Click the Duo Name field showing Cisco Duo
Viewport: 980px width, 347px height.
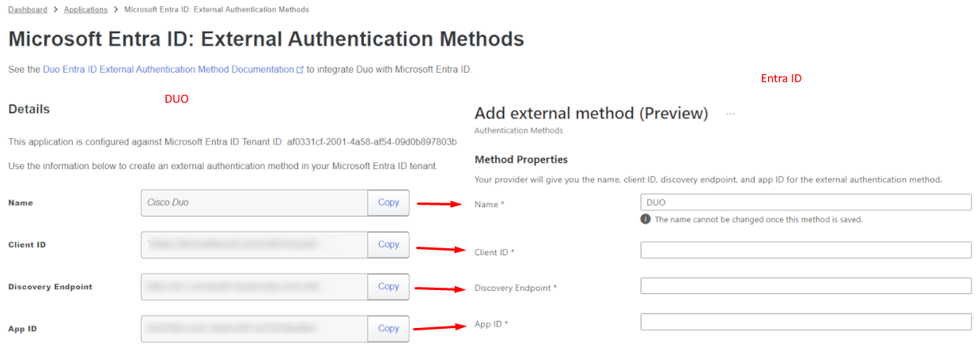pyautogui.click(x=254, y=202)
